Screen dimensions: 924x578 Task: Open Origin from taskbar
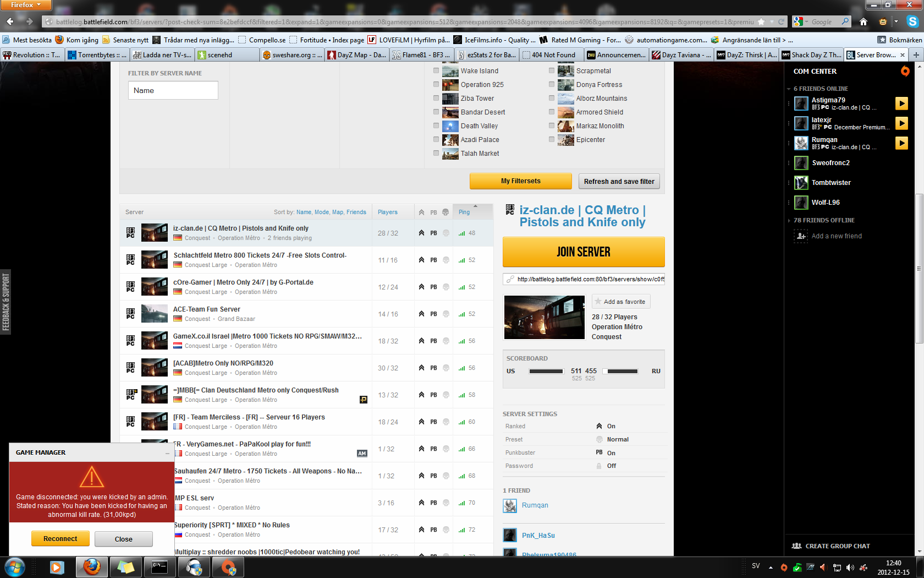pos(228,567)
